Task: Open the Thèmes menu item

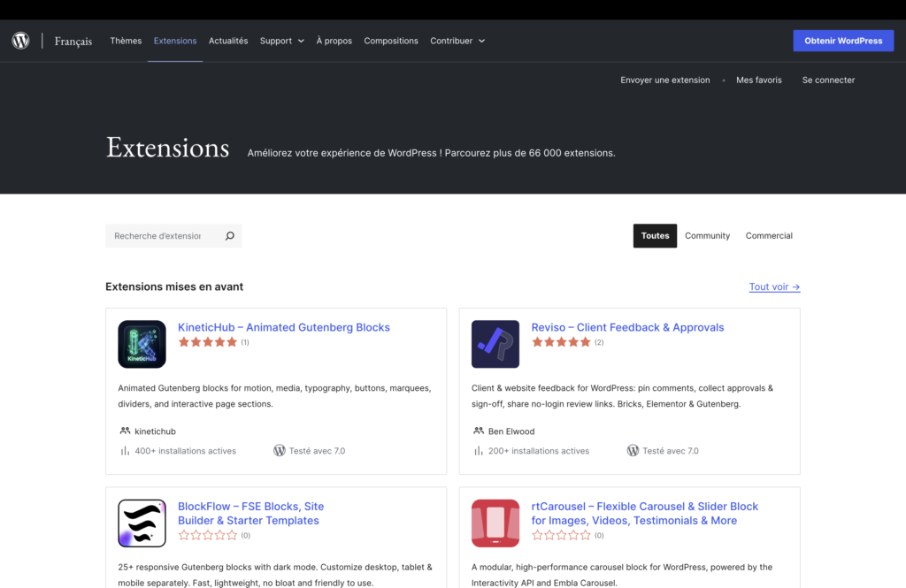Action: pyautogui.click(x=126, y=41)
